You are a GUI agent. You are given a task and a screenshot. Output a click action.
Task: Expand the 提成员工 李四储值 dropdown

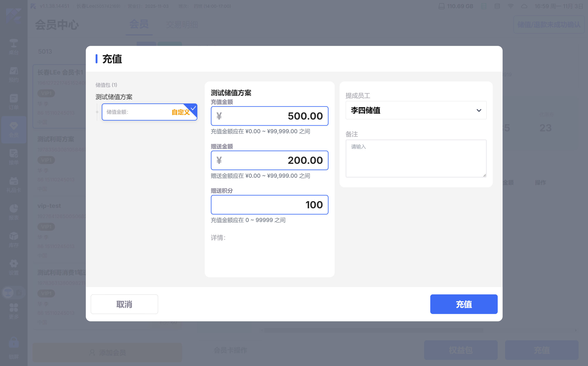click(x=416, y=110)
